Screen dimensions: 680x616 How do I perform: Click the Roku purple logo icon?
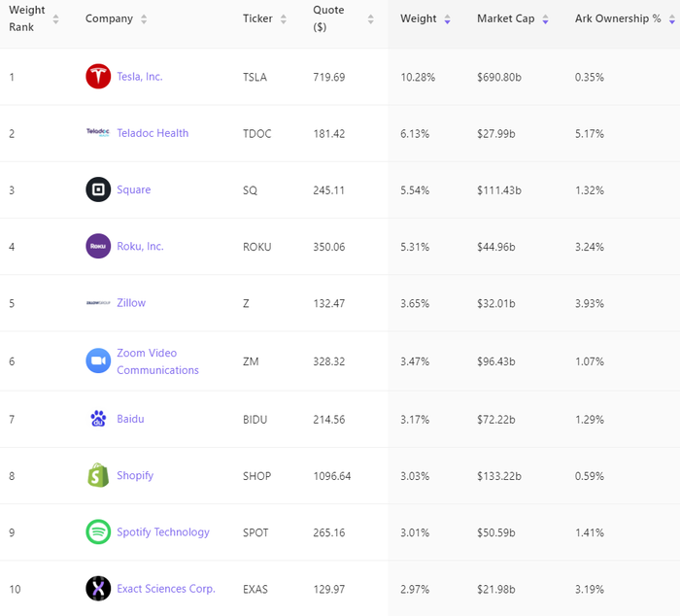98,246
